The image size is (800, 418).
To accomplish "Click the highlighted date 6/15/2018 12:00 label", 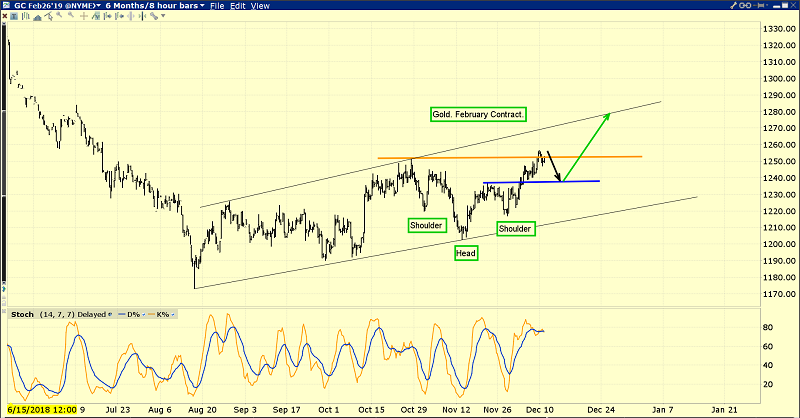I will tap(42, 409).
